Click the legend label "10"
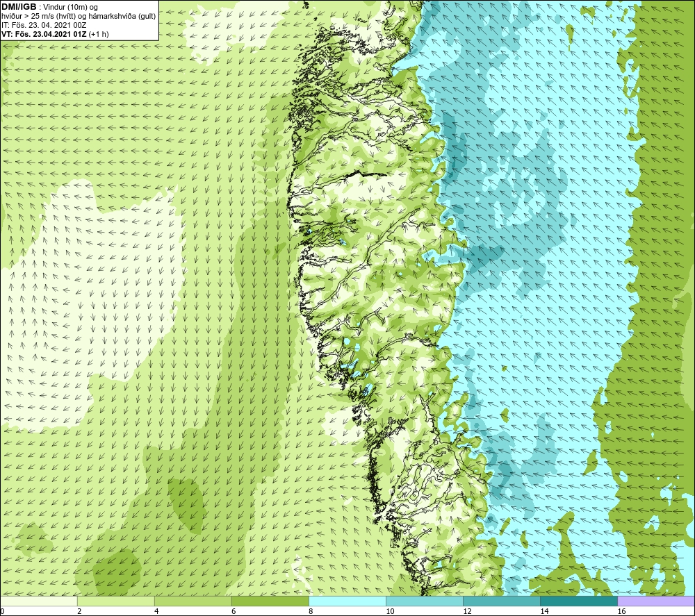695x616 pixels. [x=390, y=612]
